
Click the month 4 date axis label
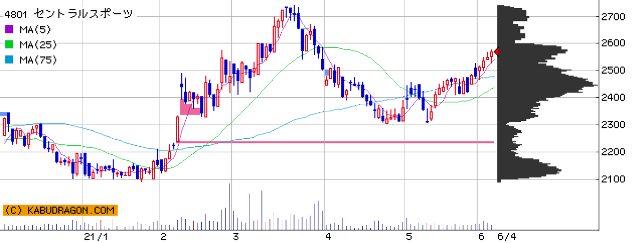click(328, 237)
